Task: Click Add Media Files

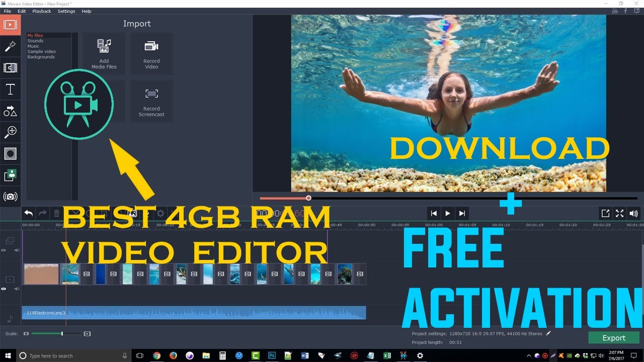Action: tap(104, 54)
